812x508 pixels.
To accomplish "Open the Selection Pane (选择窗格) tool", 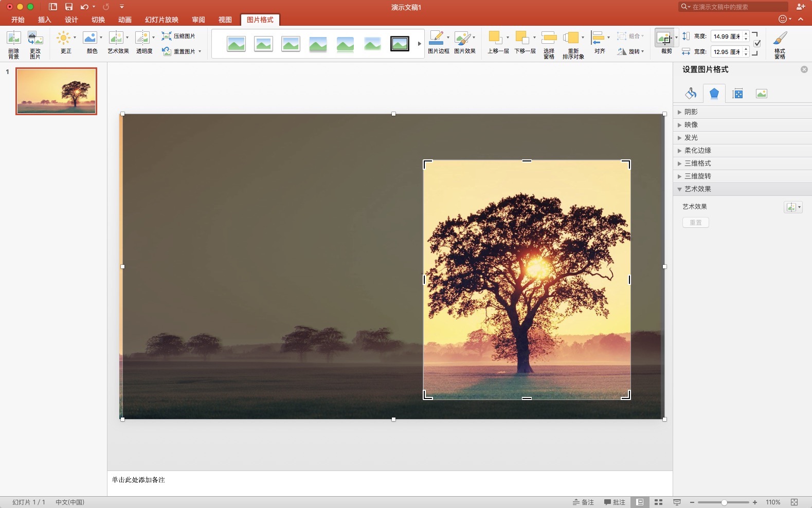I will click(549, 39).
